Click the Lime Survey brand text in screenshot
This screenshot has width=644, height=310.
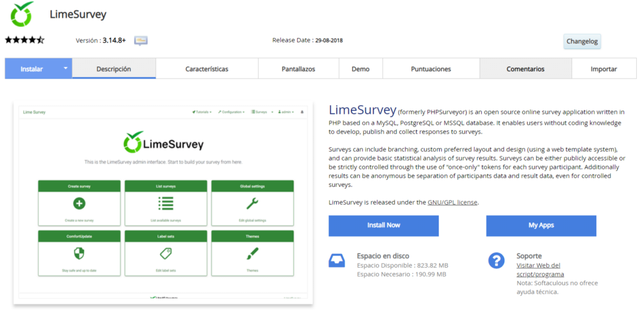pyautogui.click(x=34, y=112)
